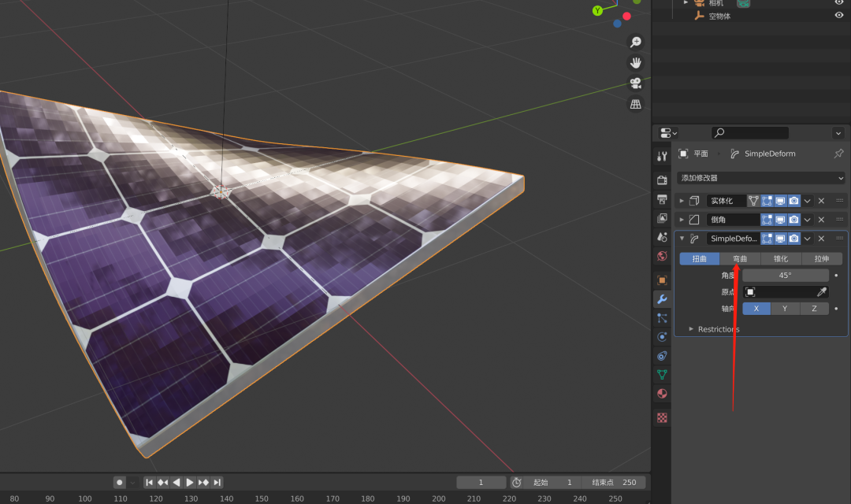851x504 pixels.
Task: Hide the 空物体 object with its eye icon
Action: coord(839,15)
